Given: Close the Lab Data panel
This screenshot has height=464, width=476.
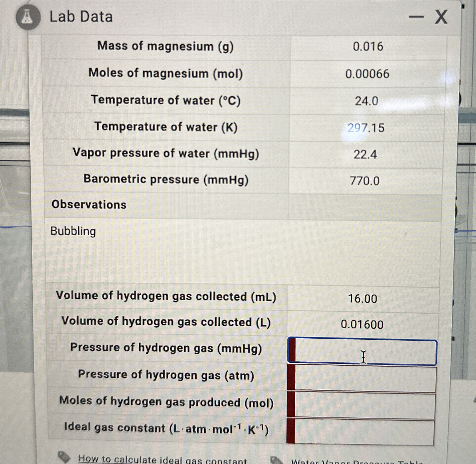Looking at the screenshot, I should (441, 17).
